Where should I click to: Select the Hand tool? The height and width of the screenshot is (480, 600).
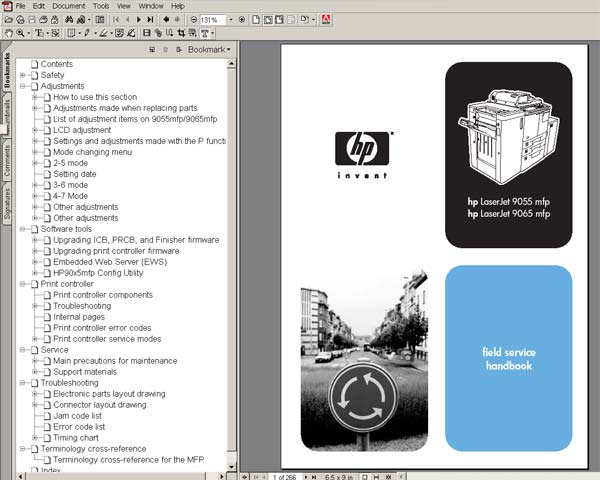pos(8,33)
